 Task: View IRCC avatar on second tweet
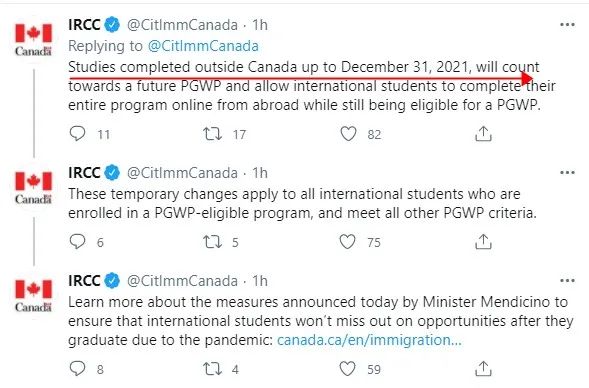click(x=33, y=187)
